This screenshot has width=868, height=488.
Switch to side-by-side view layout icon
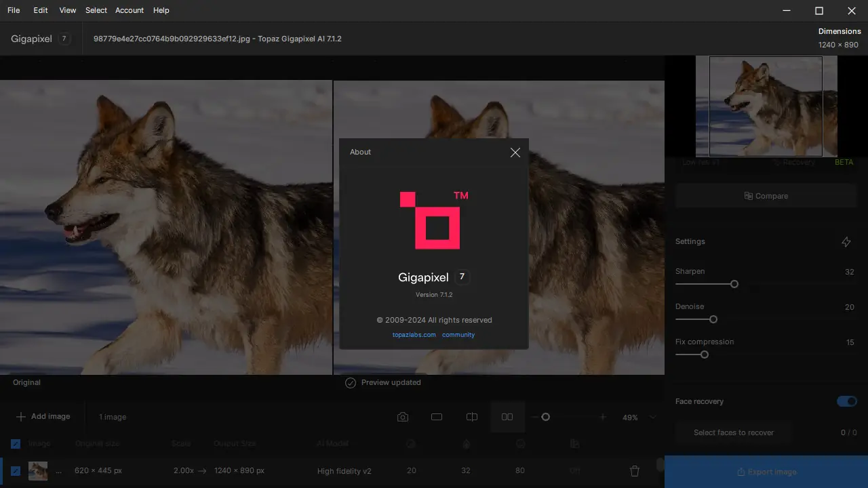[x=507, y=417]
